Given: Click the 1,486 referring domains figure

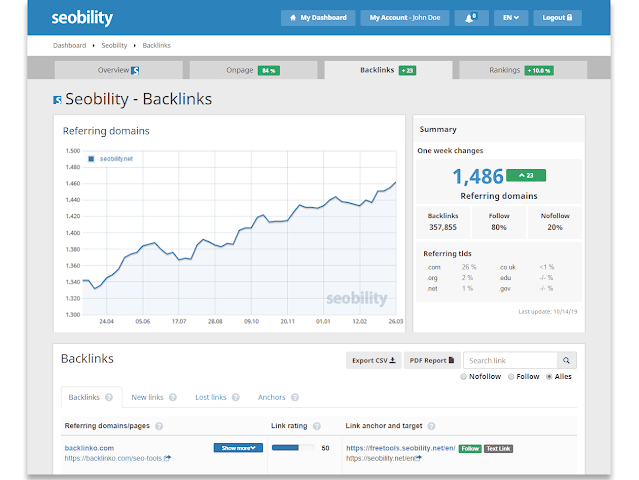Looking at the screenshot, I should 478,176.
